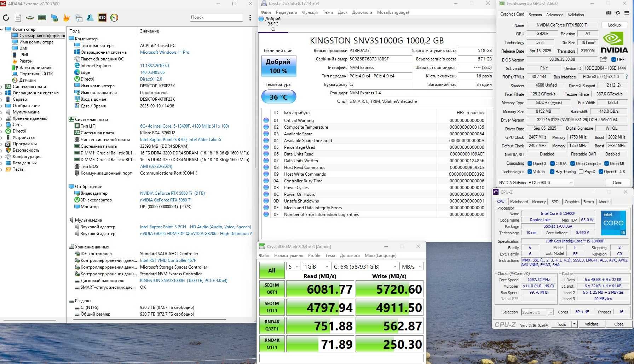Click the Lookup button in GPU-Z

pyautogui.click(x=614, y=25)
